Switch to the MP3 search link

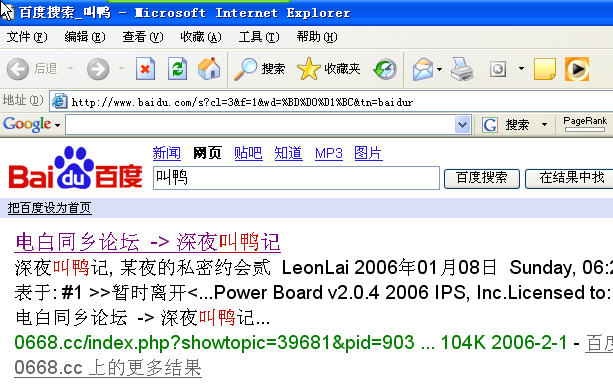pos(329,153)
